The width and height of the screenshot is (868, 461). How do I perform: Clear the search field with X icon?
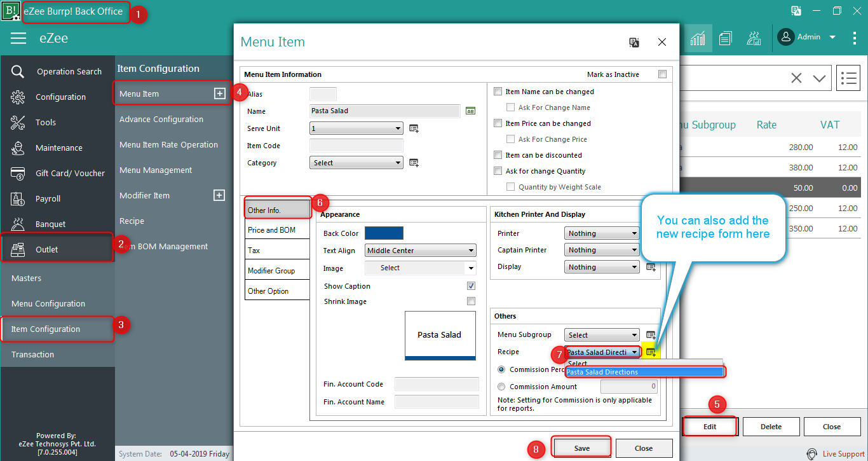796,78
